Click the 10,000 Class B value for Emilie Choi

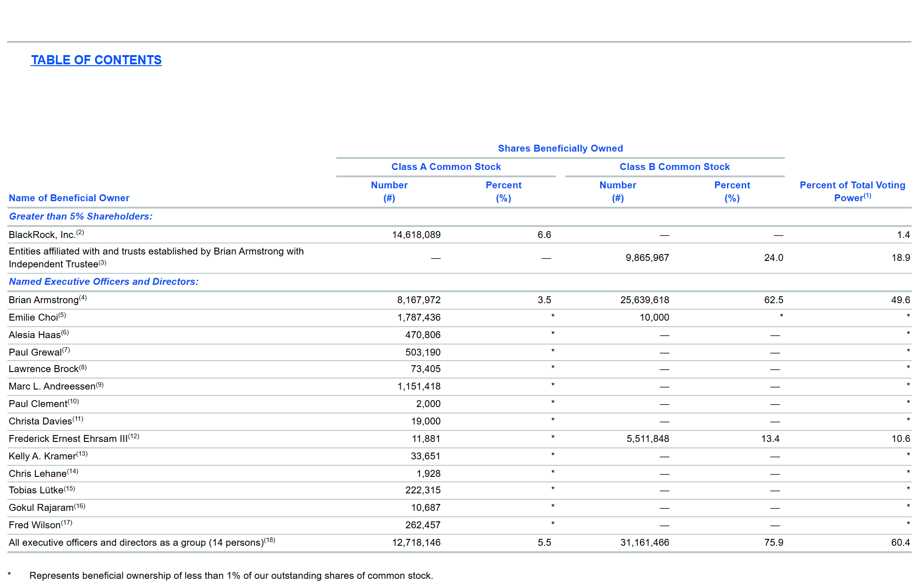[x=654, y=317]
